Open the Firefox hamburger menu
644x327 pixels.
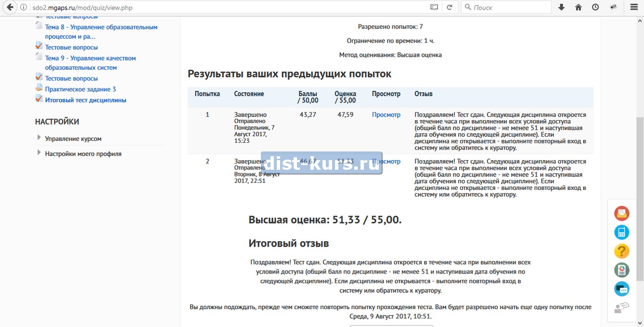pos(634,8)
